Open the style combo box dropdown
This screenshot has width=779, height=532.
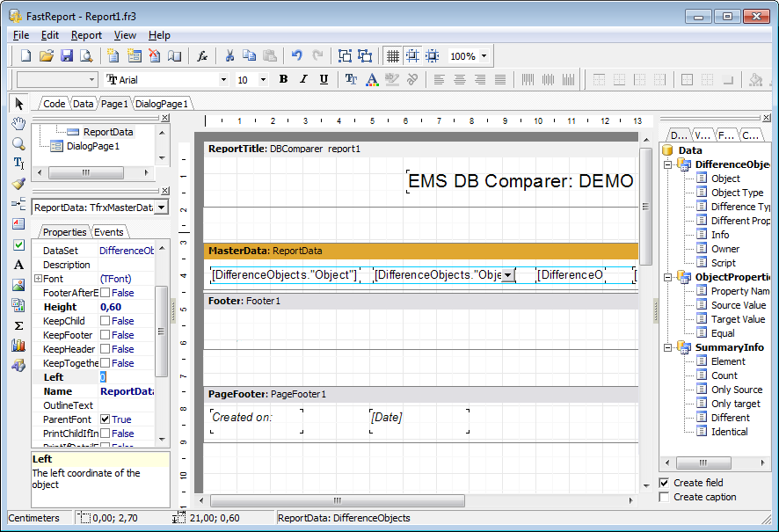pos(91,79)
